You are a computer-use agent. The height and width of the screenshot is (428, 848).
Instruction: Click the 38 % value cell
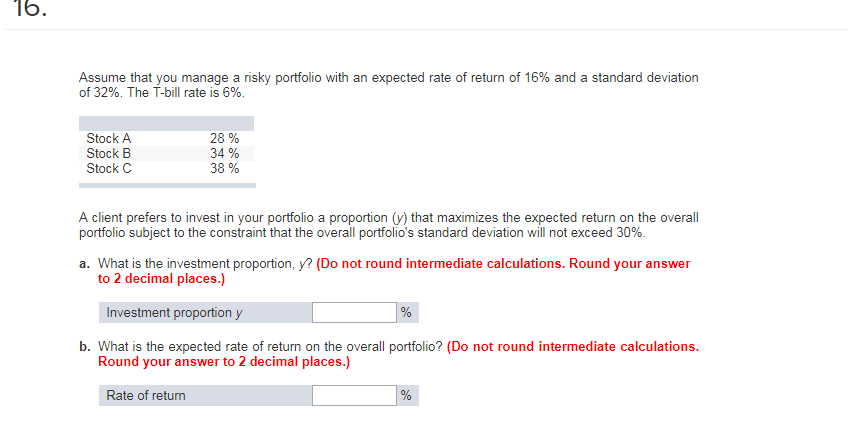point(224,169)
